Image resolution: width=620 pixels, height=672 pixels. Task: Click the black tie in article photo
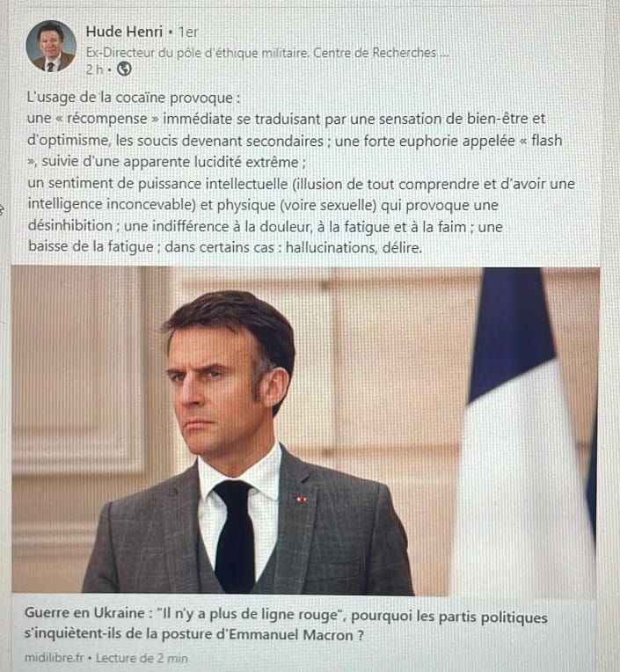pyautogui.click(x=235, y=535)
